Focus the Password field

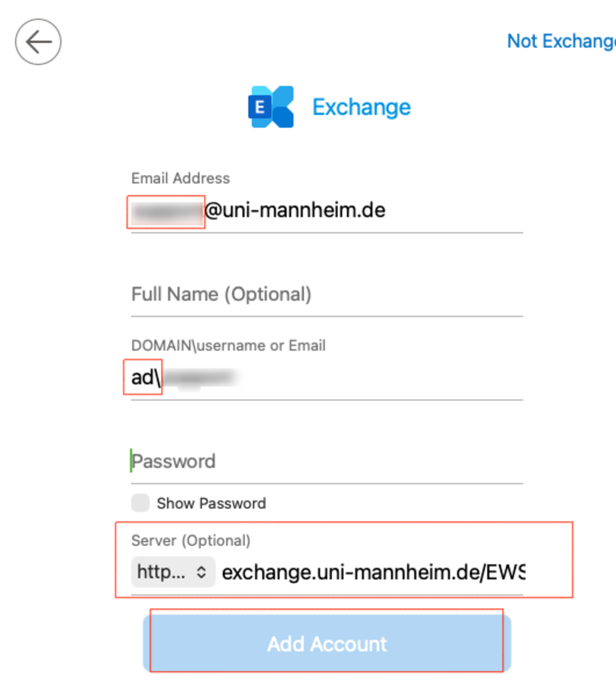click(326, 461)
